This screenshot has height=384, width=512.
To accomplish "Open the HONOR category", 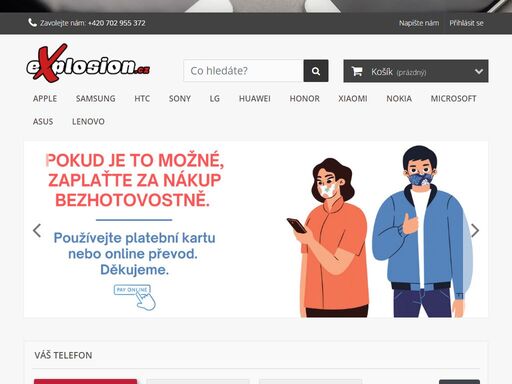I will tap(304, 99).
